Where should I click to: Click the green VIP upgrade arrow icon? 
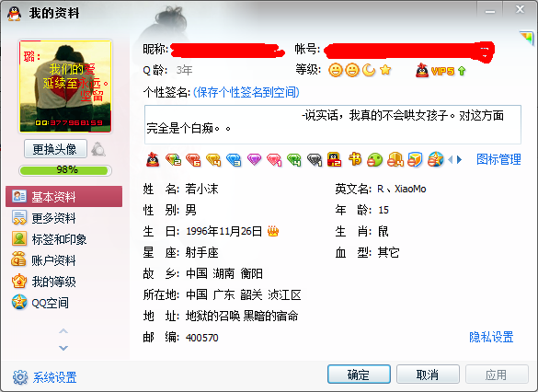[x=462, y=71]
